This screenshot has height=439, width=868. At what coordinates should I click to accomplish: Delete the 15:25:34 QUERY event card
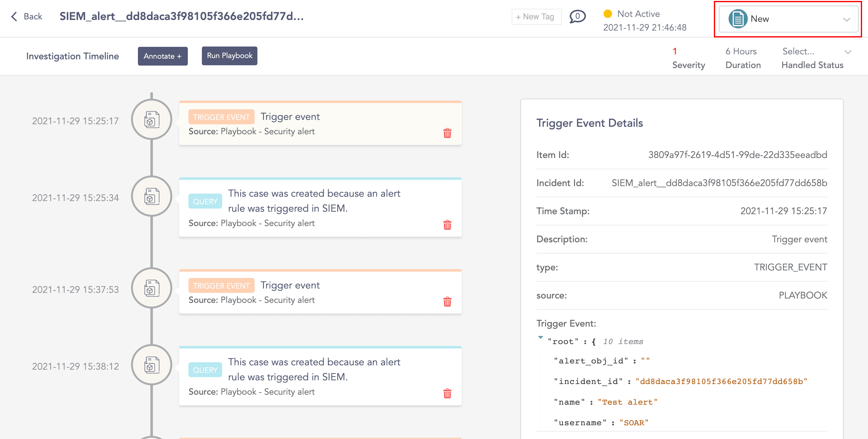447,225
